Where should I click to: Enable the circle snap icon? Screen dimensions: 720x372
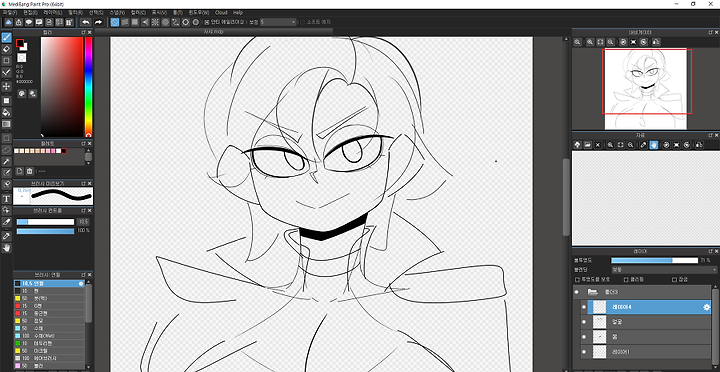[x=165, y=22]
